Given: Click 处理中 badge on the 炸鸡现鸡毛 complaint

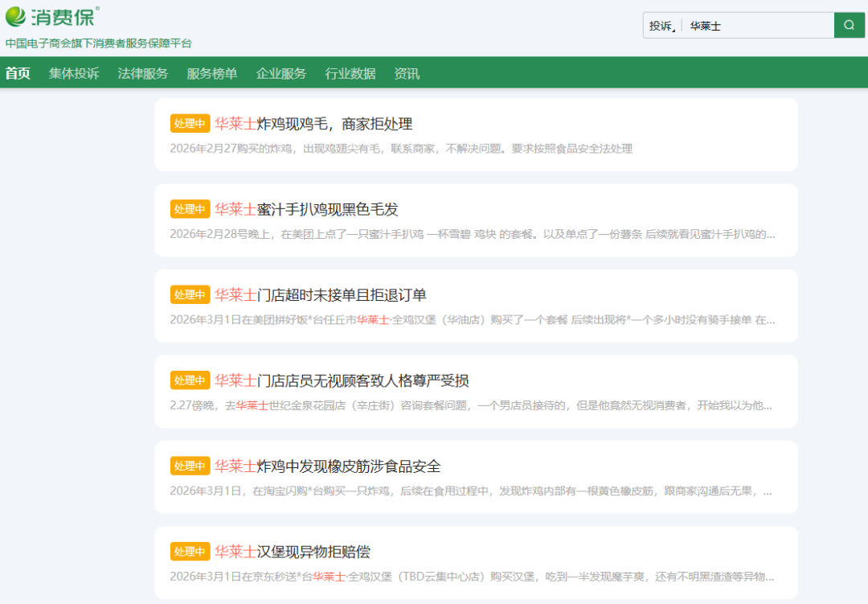Looking at the screenshot, I should coord(190,124).
